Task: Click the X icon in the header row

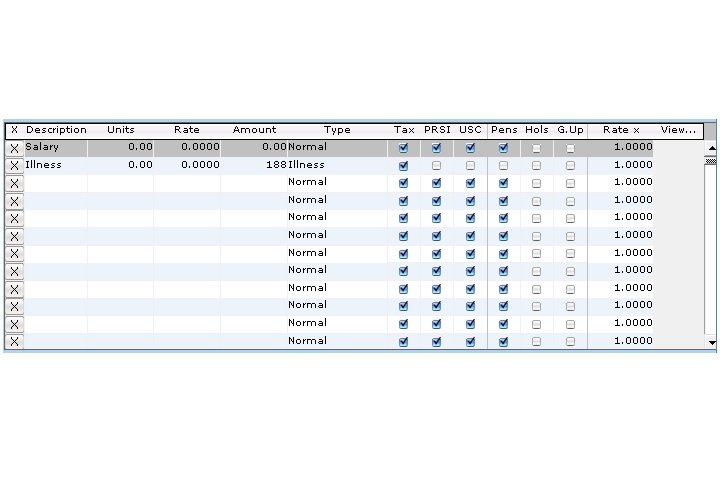Action: (14, 130)
